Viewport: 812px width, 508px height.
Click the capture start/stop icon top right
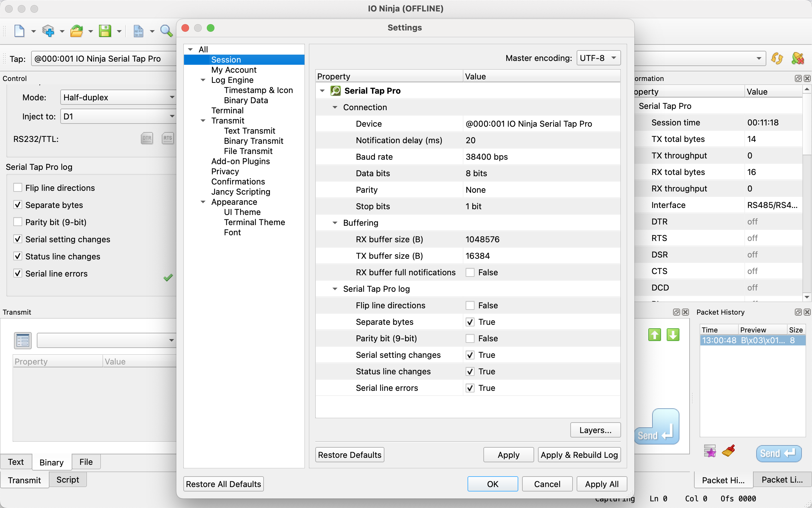point(798,58)
